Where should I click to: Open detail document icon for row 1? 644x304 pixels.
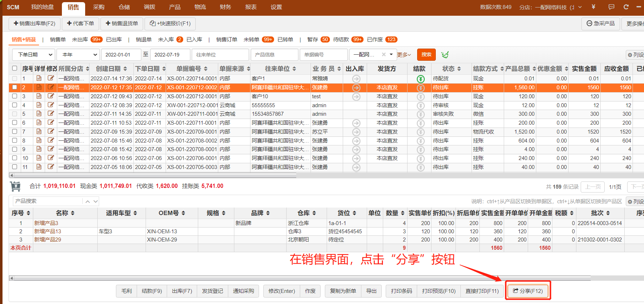pos(39,78)
